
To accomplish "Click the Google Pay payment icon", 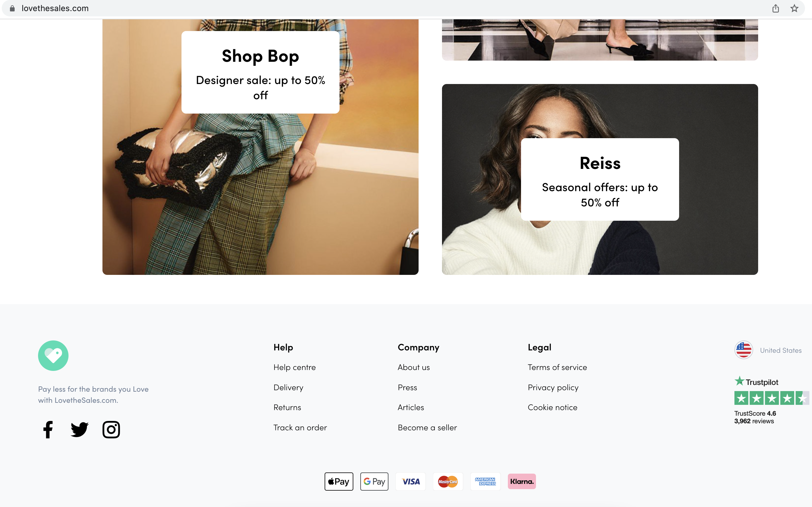I will [375, 481].
